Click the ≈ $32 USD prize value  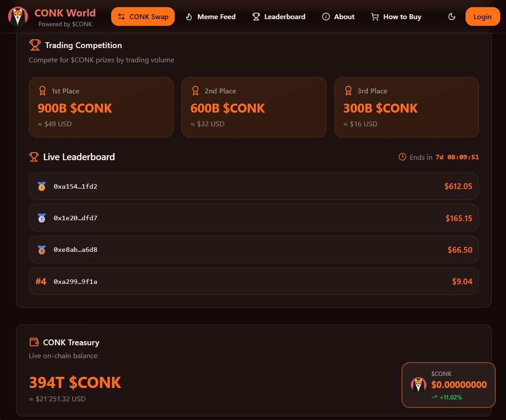[208, 124]
